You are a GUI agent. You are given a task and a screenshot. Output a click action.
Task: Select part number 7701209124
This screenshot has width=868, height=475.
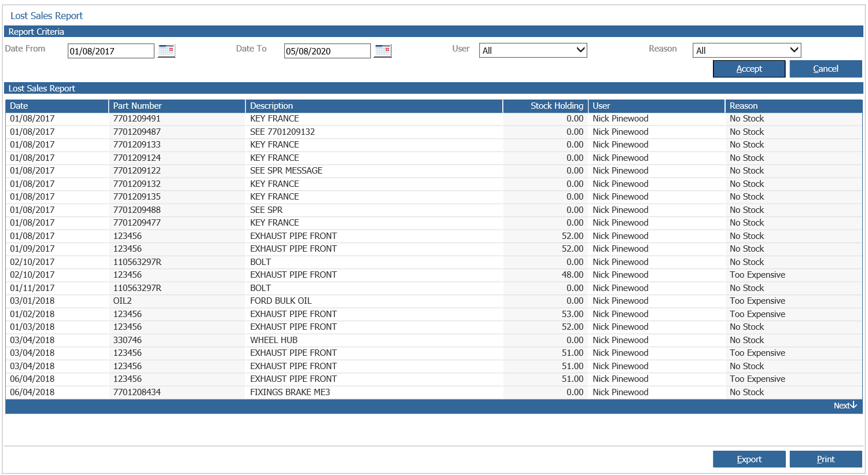pos(137,158)
